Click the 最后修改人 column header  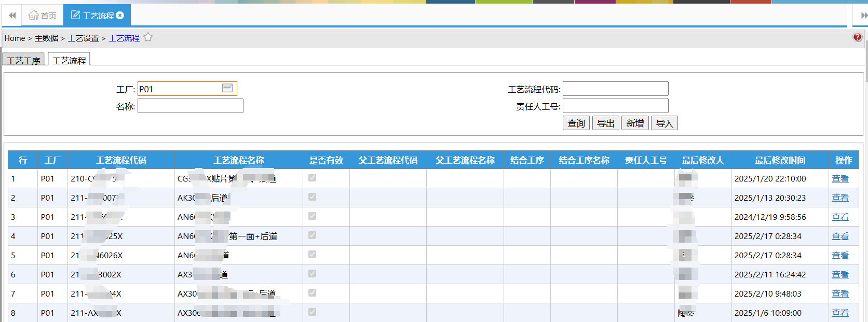pos(703,160)
